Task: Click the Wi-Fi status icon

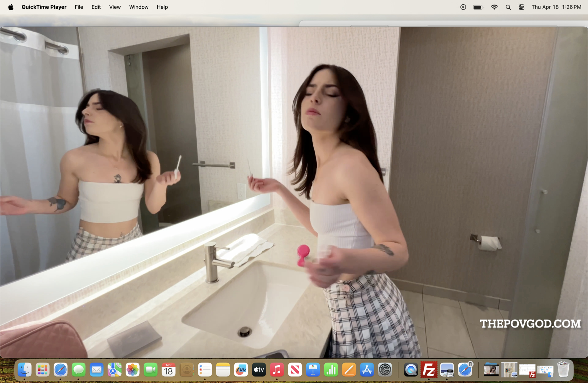Action: click(x=494, y=7)
